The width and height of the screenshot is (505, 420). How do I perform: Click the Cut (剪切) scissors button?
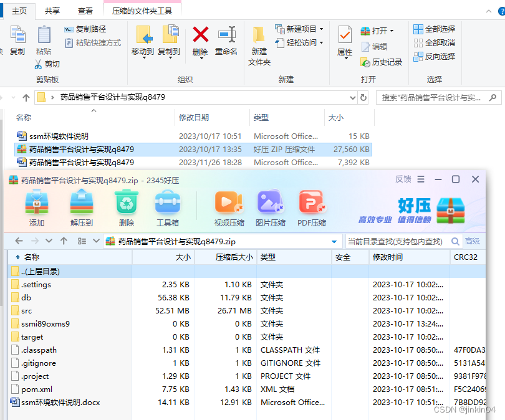click(x=47, y=64)
